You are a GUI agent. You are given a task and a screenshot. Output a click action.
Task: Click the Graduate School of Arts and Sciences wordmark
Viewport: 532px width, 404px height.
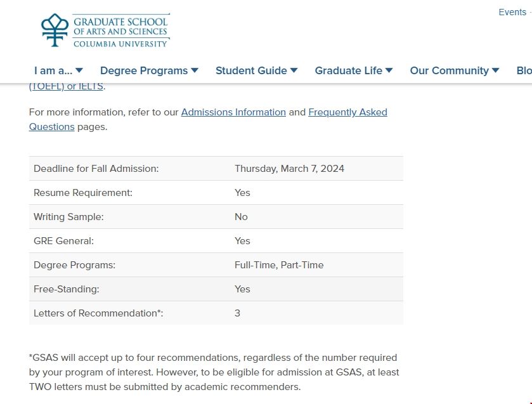click(x=121, y=30)
